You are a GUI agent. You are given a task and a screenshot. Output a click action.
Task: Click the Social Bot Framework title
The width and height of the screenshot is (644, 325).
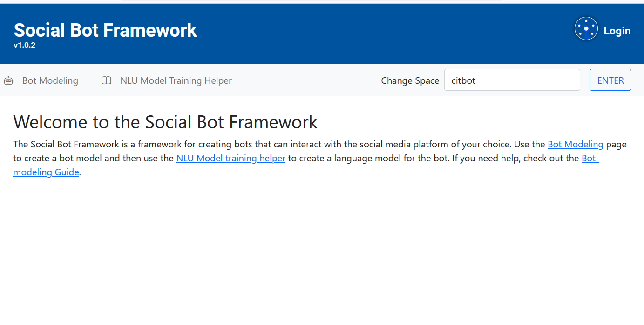coord(105,30)
